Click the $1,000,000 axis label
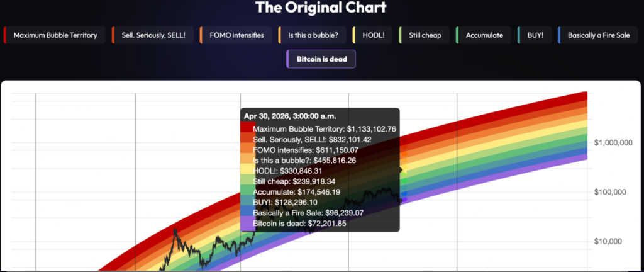This screenshot has width=644, height=272. 613,143
